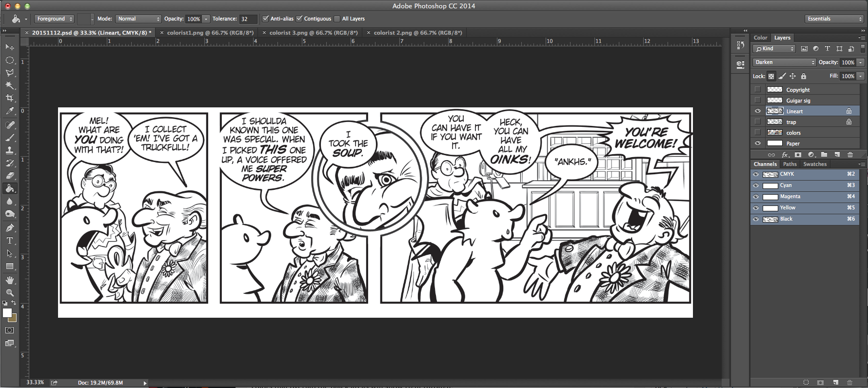This screenshot has height=388, width=868.
Task: Choose the Clone Stamp tool
Action: click(10, 150)
